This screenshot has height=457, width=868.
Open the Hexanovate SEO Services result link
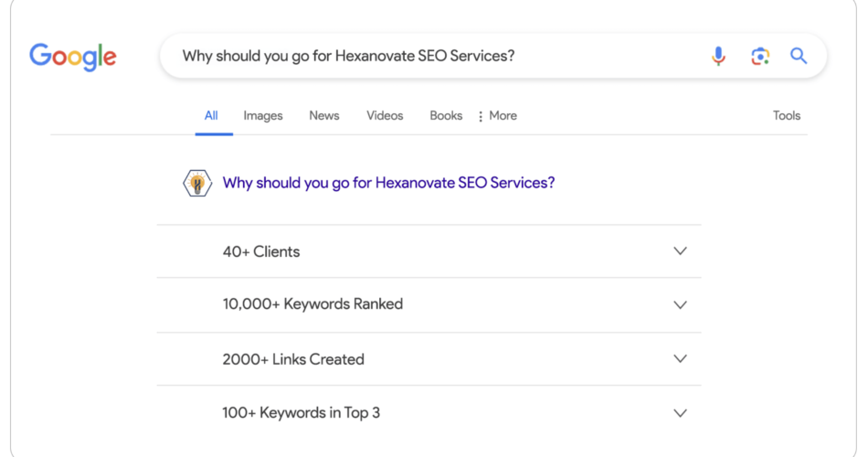[388, 183]
